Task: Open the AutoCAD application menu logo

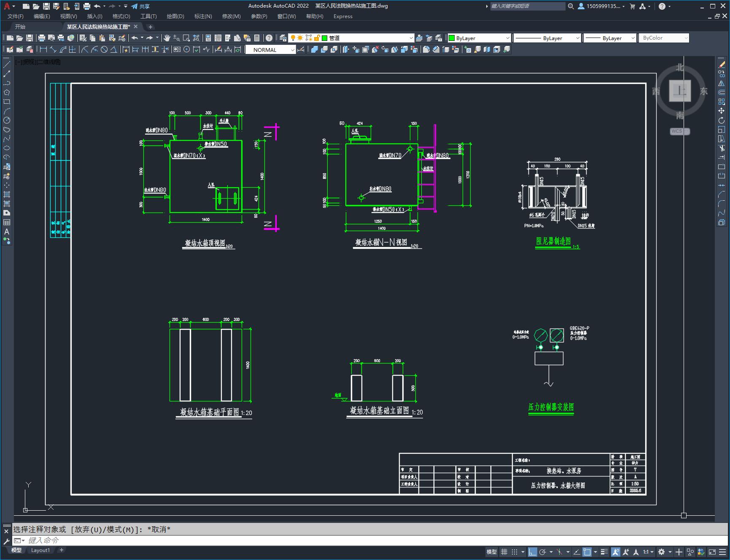Action: click(x=7, y=6)
